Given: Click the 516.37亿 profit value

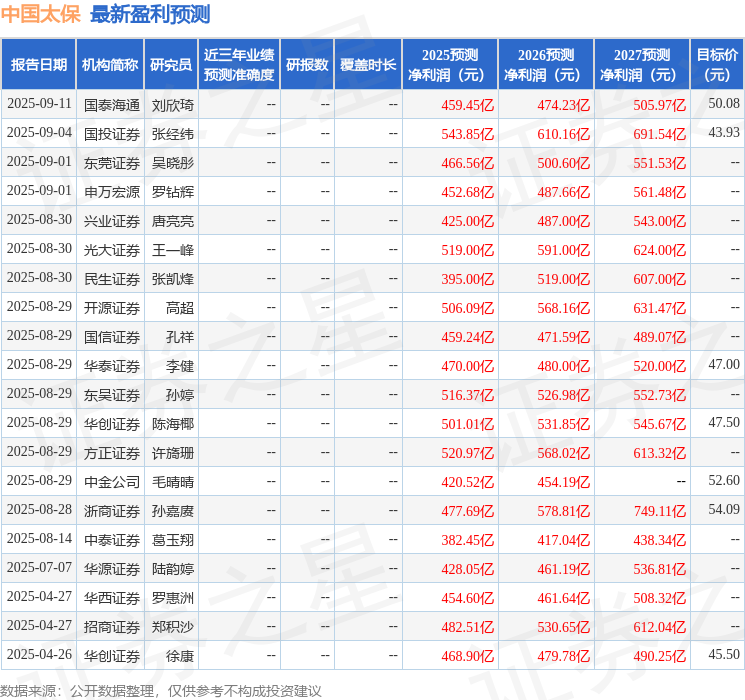Looking at the screenshot, I should 468,395.
